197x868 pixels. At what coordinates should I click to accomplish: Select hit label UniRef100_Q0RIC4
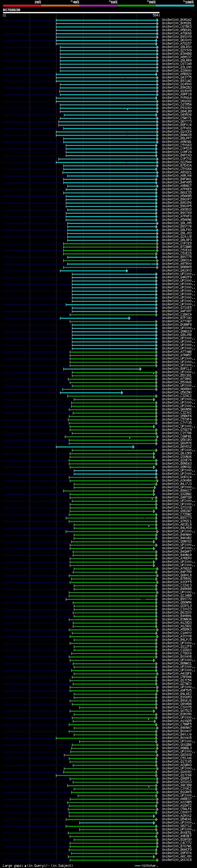[x=177, y=478]
